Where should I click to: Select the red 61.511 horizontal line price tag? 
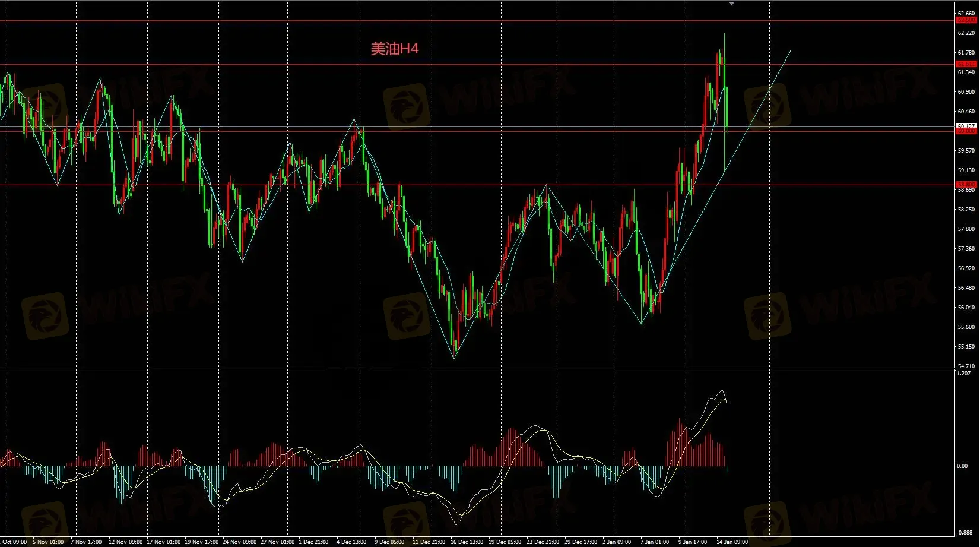pyautogui.click(x=966, y=64)
